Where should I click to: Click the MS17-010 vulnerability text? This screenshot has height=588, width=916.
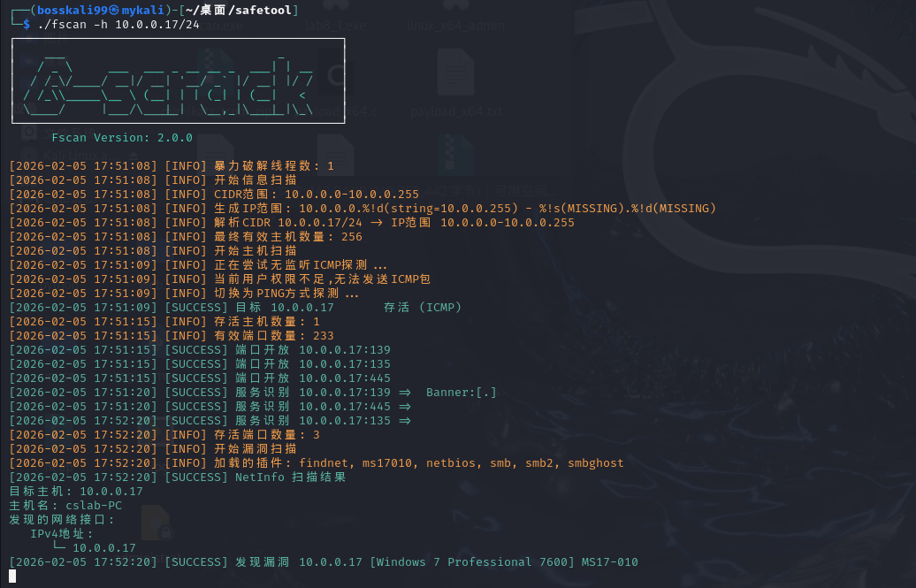609,562
